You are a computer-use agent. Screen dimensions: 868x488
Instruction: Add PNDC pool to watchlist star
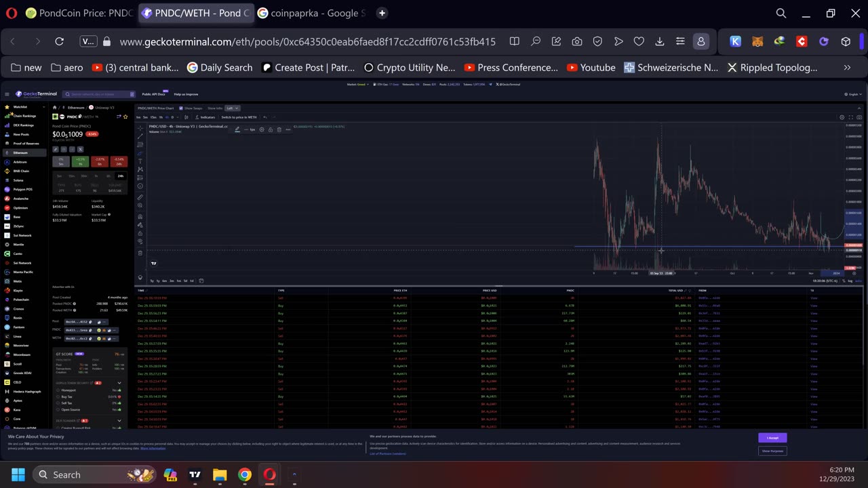(x=125, y=117)
